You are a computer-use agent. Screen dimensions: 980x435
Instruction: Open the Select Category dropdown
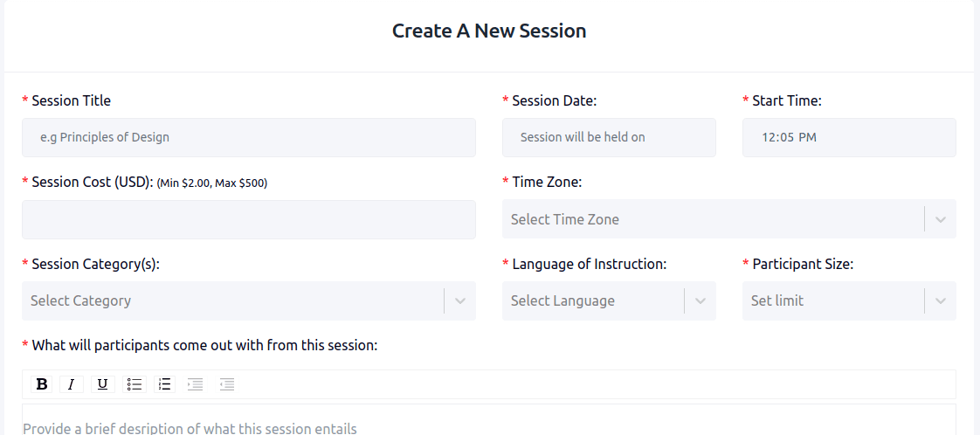coord(249,300)
